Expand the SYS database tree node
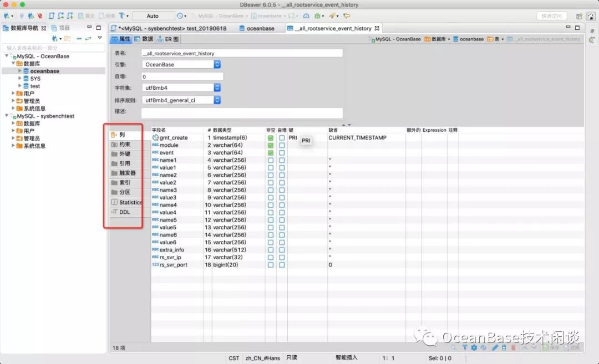 [x=20, y=78]
